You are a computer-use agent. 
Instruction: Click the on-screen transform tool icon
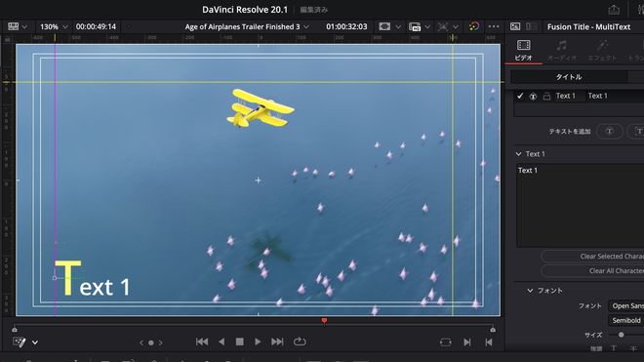click(x=20, y=342)
